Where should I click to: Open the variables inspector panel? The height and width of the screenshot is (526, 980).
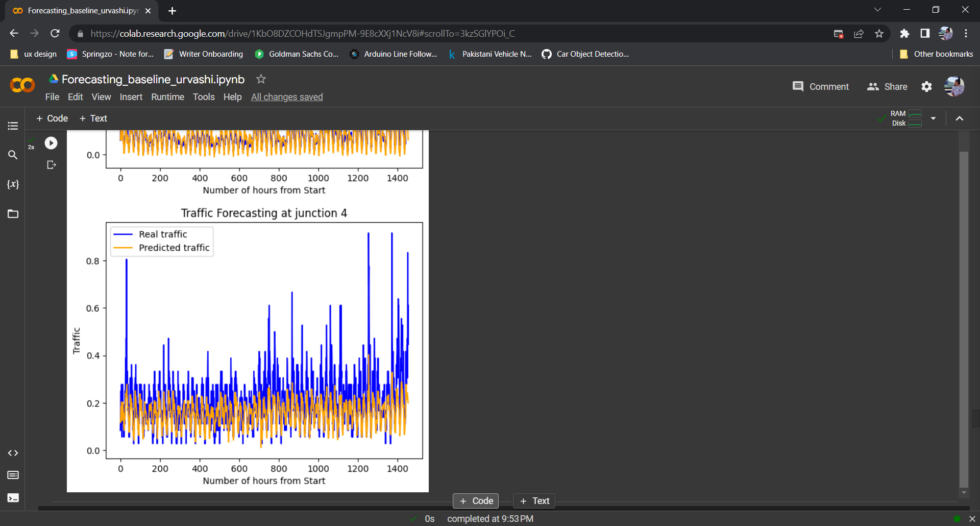pyautogui.click(x=13, y=184)
